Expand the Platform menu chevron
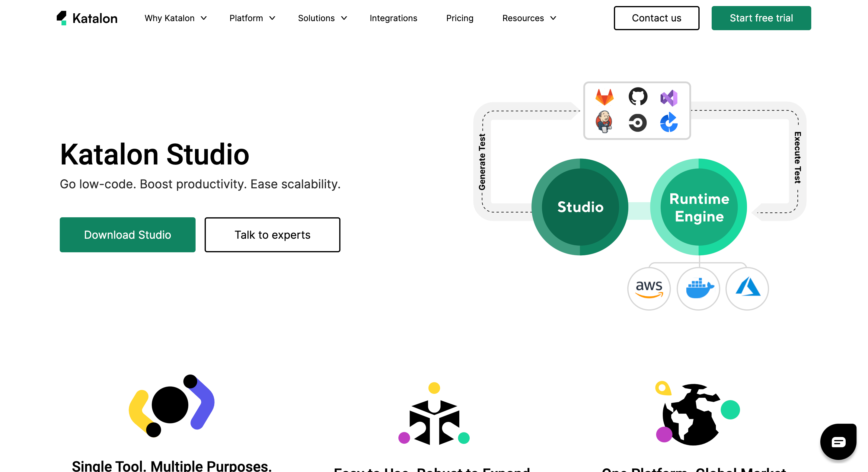 tap(272, 18)
